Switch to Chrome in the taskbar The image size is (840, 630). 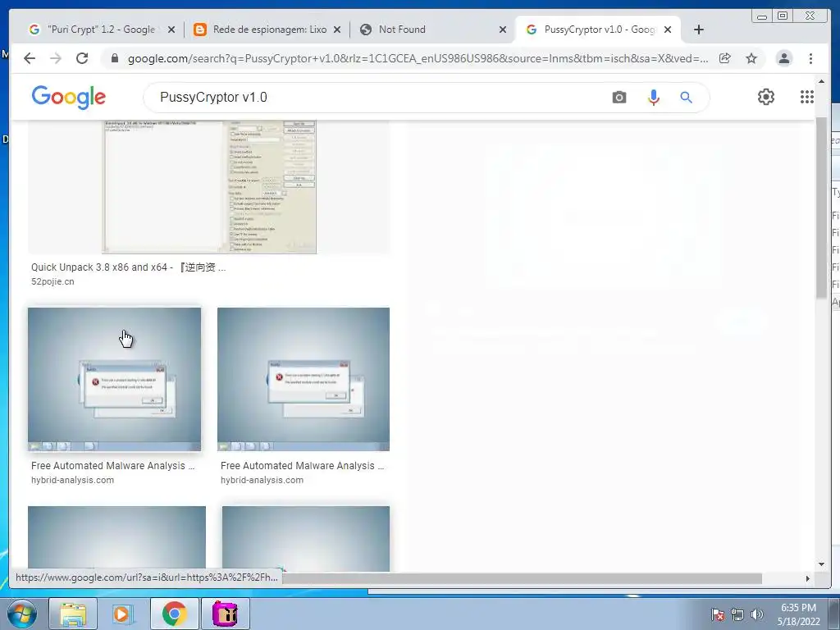tap(174, 614)
